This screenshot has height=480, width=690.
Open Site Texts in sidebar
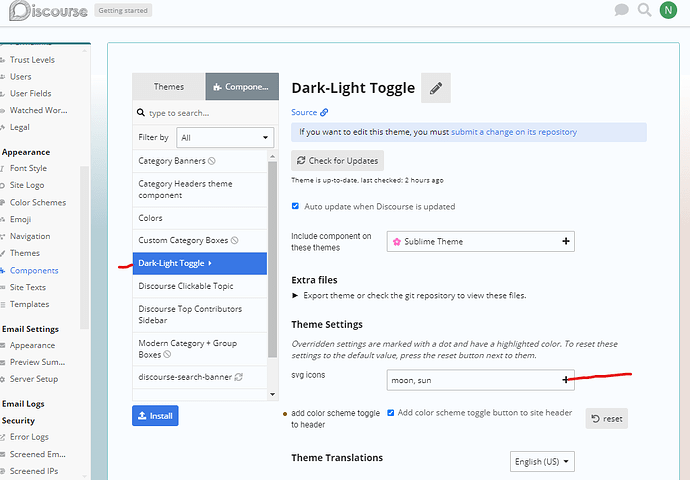point(28,287)
